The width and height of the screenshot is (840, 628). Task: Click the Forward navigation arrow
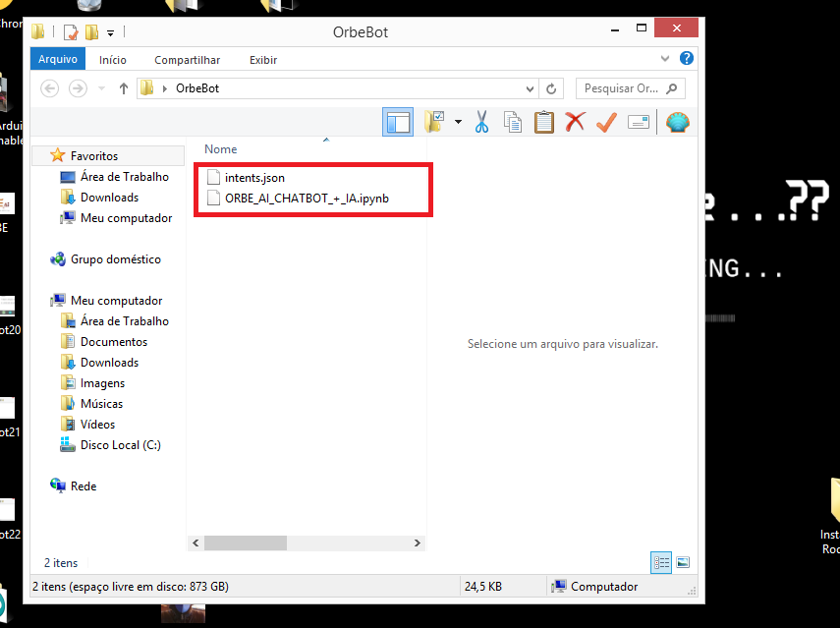tap(78, 88)
